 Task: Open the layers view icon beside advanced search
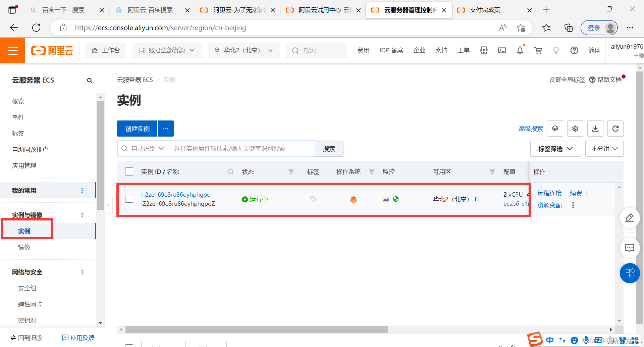(555, 129)
